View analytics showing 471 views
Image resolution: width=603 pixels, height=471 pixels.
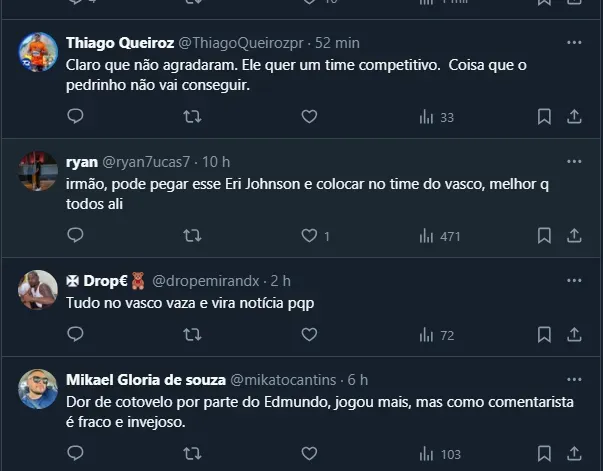coord(439,236)
